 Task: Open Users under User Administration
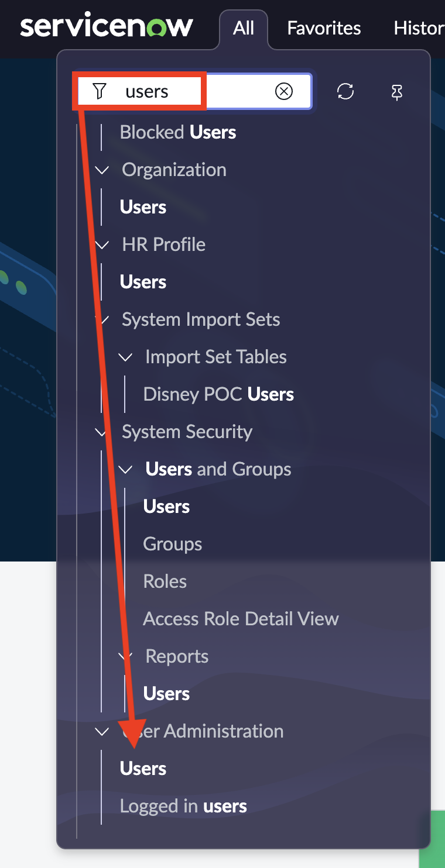tap(143, 769)
